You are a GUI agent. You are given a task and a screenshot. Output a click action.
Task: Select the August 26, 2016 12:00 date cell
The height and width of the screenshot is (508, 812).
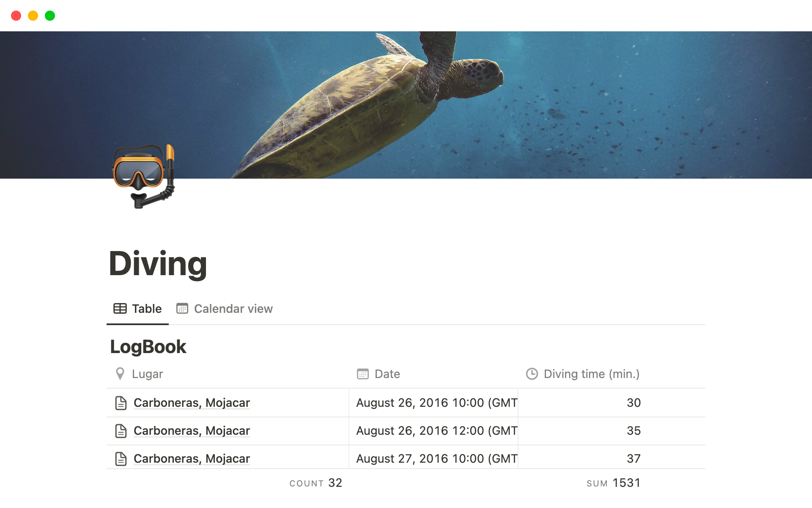tap(436, 431)
